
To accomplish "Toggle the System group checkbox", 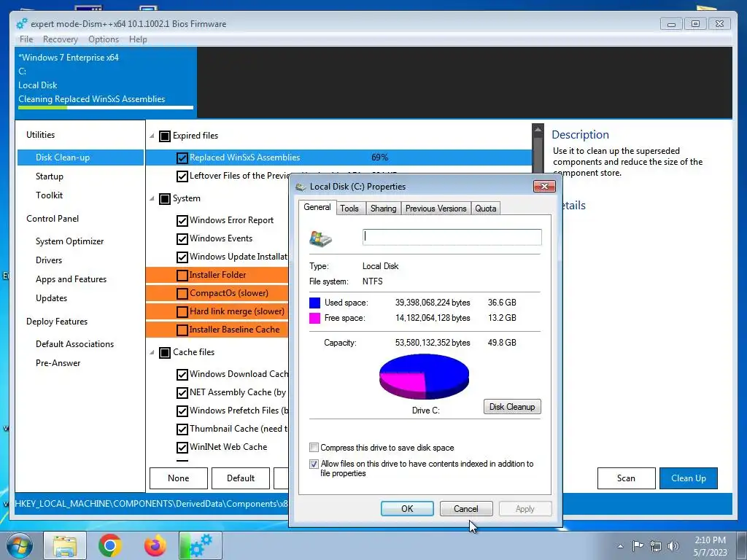I will coord(165,198).
